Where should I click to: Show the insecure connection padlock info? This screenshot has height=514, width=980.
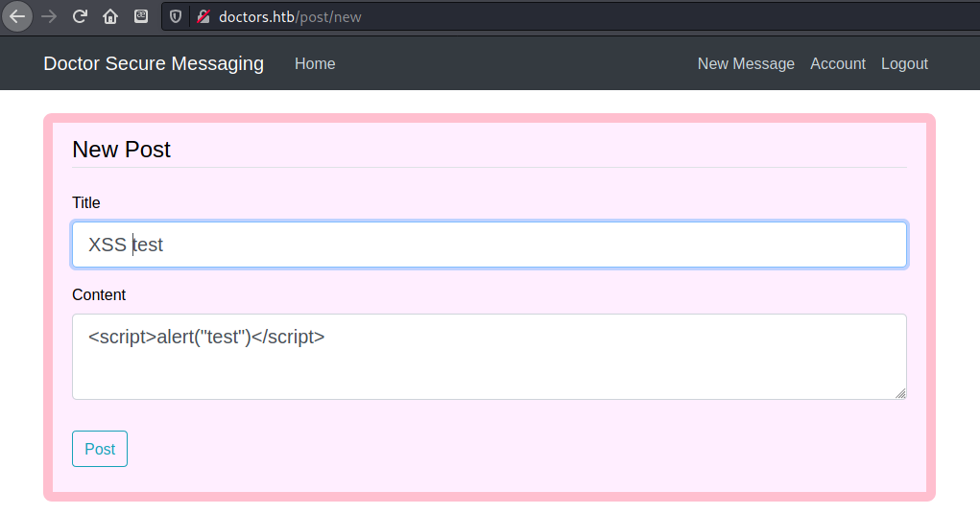(x=203, y=16)
